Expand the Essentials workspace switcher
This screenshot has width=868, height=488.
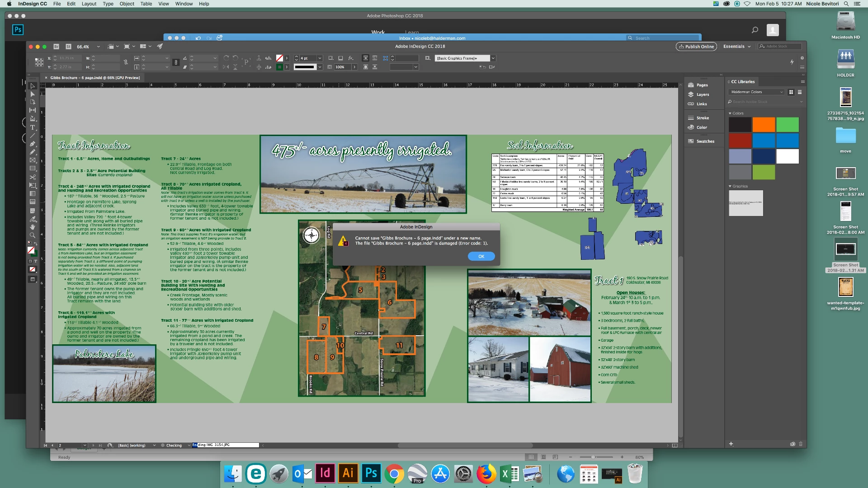click(x=736, y=47)
